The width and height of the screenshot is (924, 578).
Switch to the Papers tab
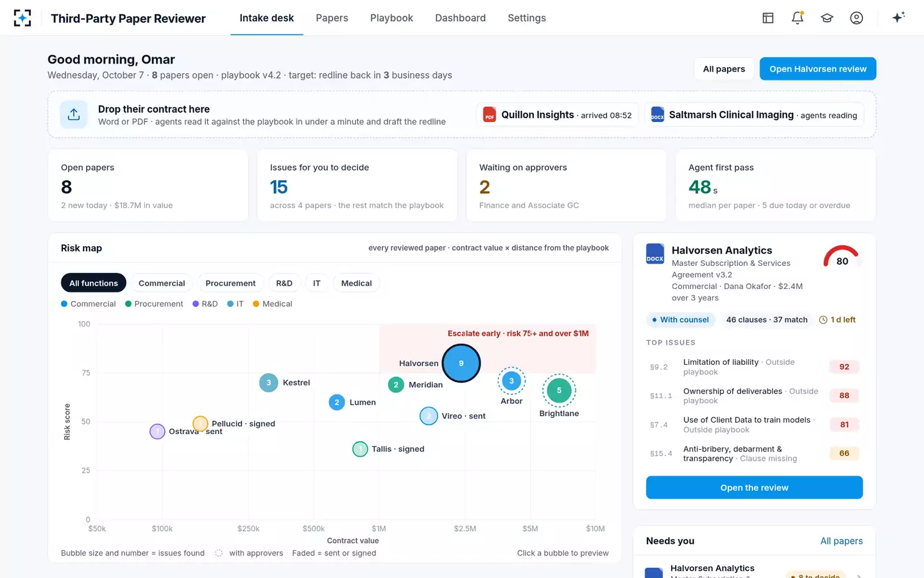coord(332,18)
